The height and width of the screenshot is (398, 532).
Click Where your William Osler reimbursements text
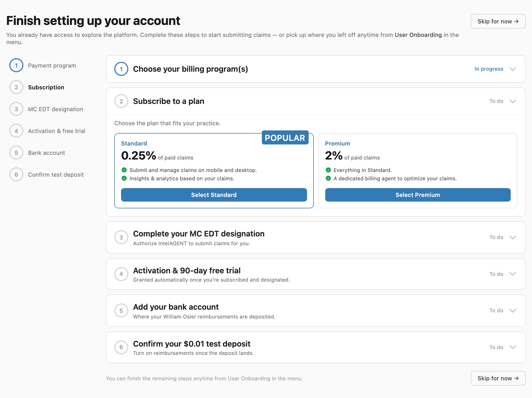tap(204, 317)
